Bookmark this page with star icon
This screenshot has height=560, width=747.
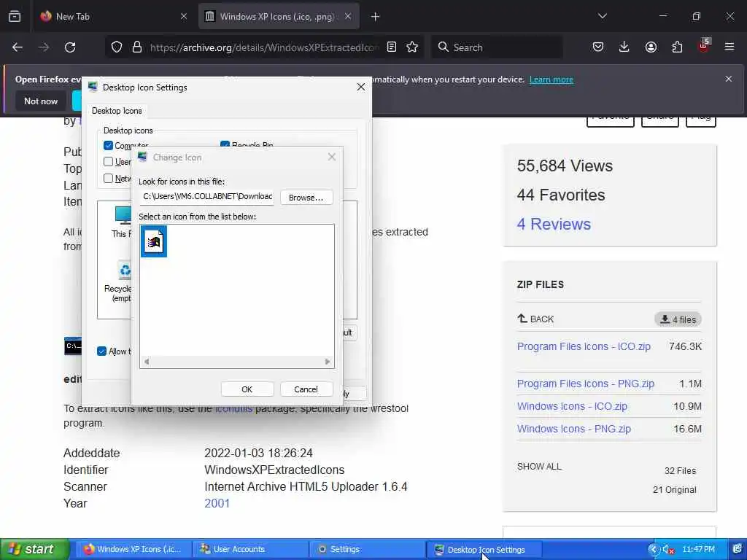tap(412, 47)
